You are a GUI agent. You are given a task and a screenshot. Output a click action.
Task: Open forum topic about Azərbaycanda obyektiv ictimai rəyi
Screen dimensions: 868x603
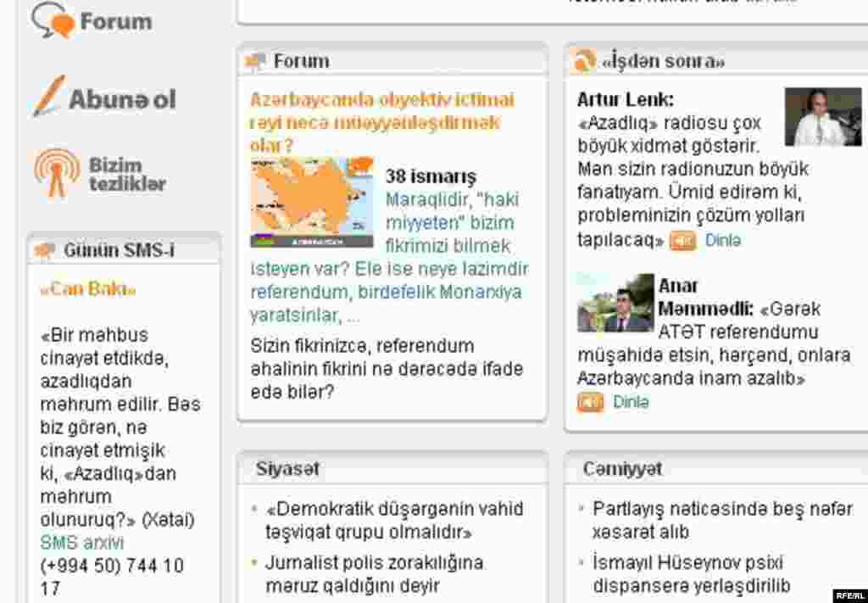pyautogui.click(x=383, y=117)
